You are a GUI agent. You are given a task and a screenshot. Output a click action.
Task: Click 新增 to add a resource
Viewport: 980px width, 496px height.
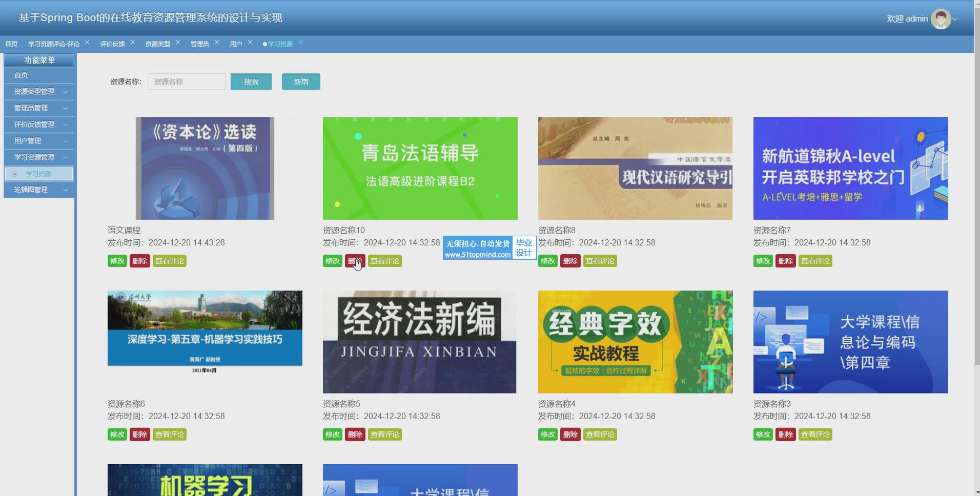pos(301,82)
